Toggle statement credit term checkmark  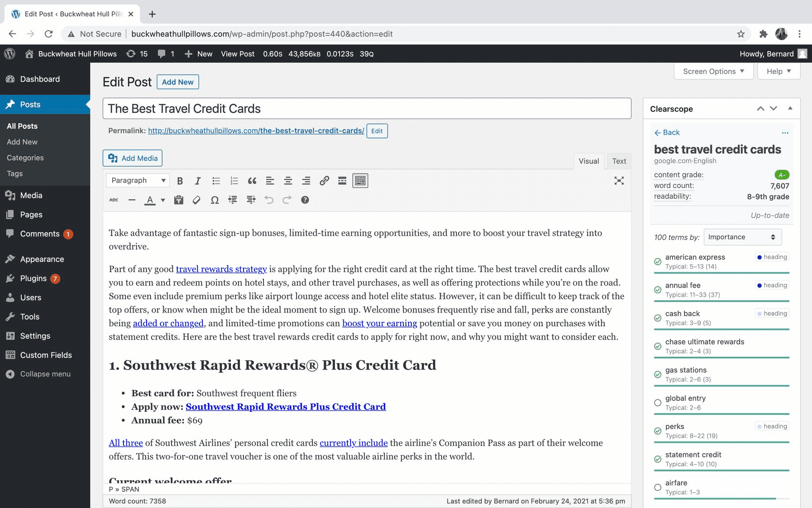click(x=658, y=459)
